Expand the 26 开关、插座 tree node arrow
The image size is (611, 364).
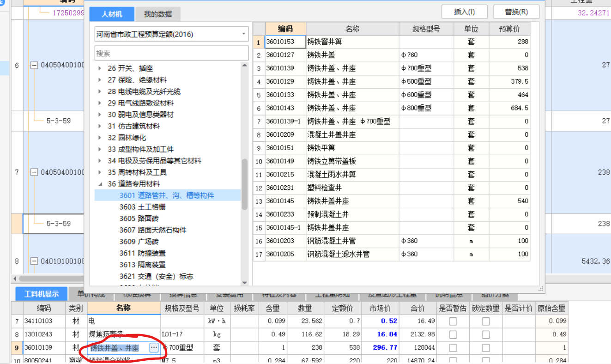[x=100, y=68]
